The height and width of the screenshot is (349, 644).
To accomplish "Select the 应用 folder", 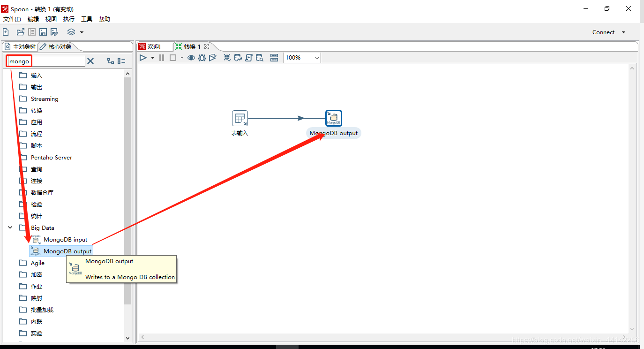I will coord(30,122).
